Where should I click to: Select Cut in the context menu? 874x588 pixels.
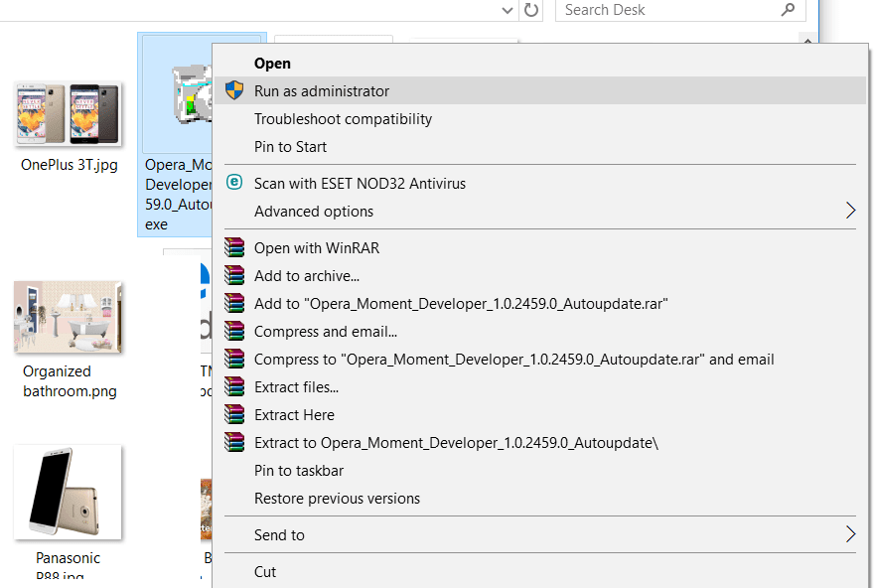coord(539,572)
